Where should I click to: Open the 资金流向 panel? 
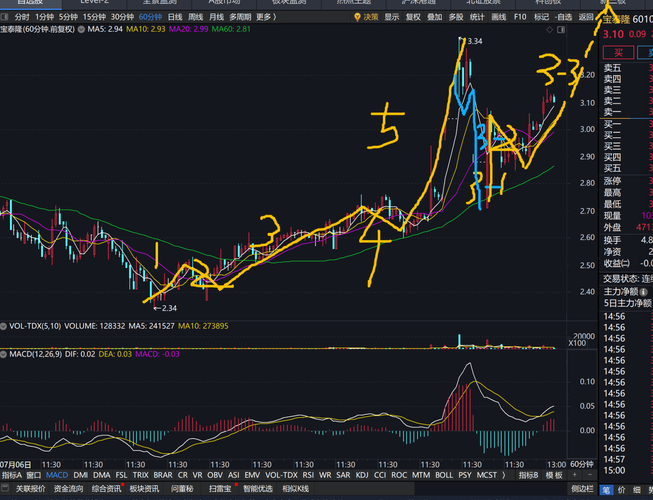click(x=68, y=488)
